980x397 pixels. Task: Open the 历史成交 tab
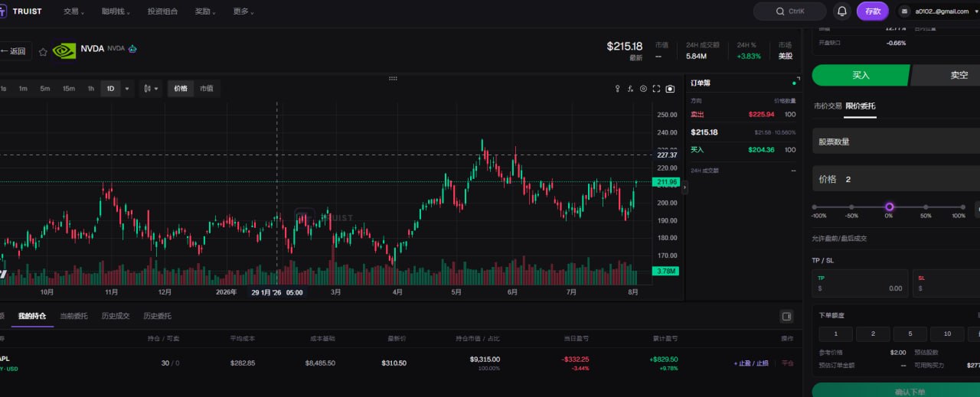[x=116, y=316]
